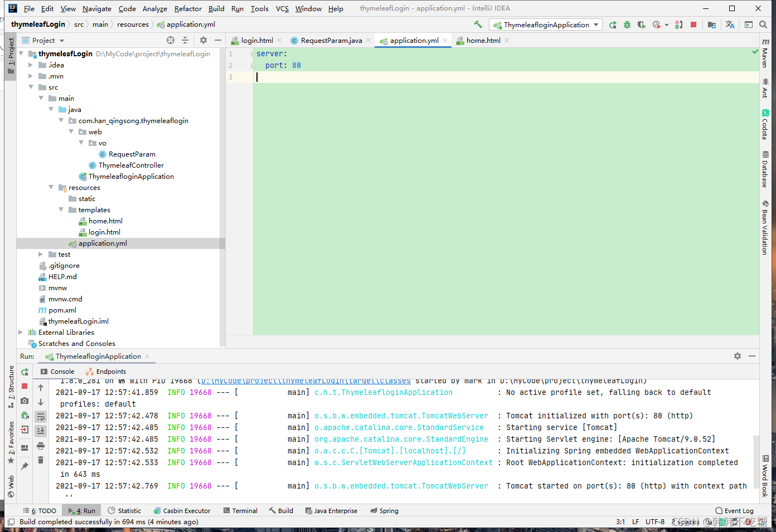Toggle the Database side tool window
The width and height of the screenshot is (776, 532).
[x=765, y=169]
